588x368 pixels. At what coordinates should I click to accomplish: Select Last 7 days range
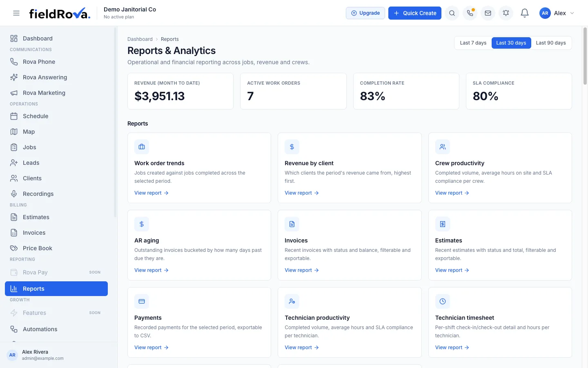[473, 43]
